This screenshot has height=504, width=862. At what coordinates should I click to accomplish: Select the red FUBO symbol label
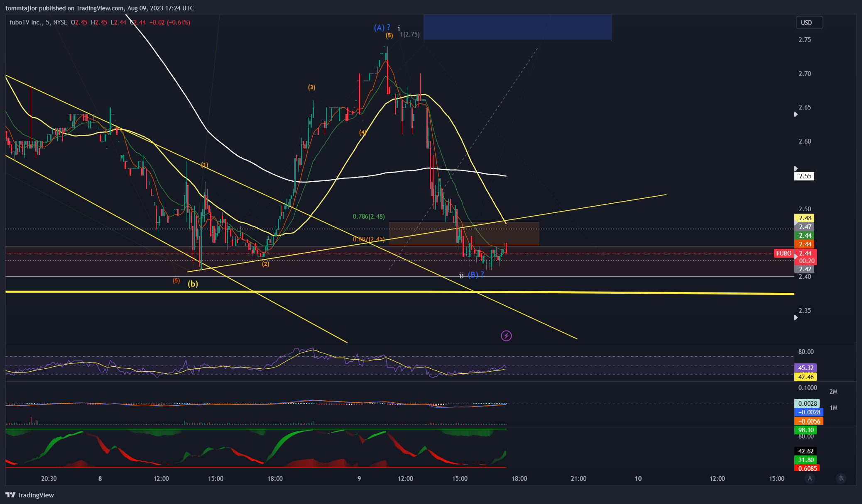coord(784,253)
